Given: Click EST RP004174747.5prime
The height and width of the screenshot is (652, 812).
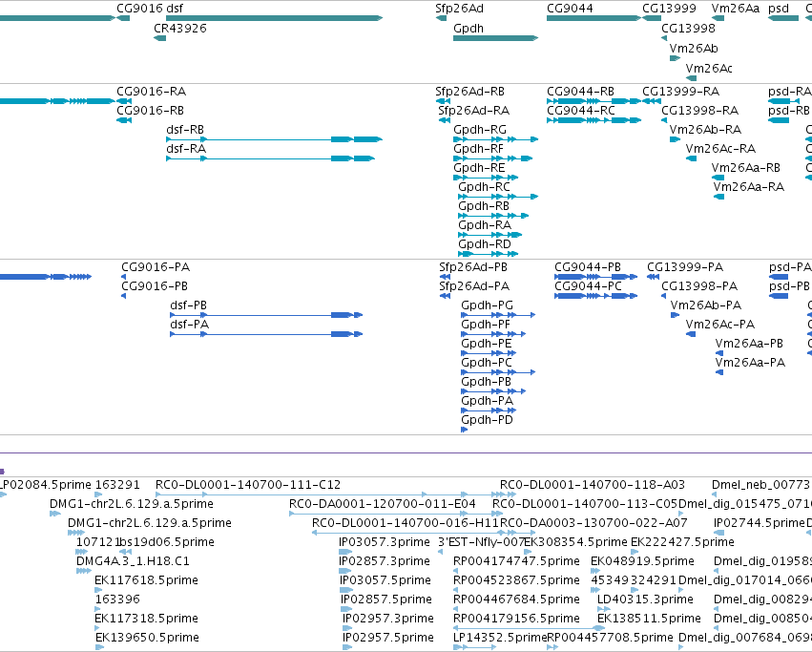Looking at the screenshot, I should tap(516, 561).
